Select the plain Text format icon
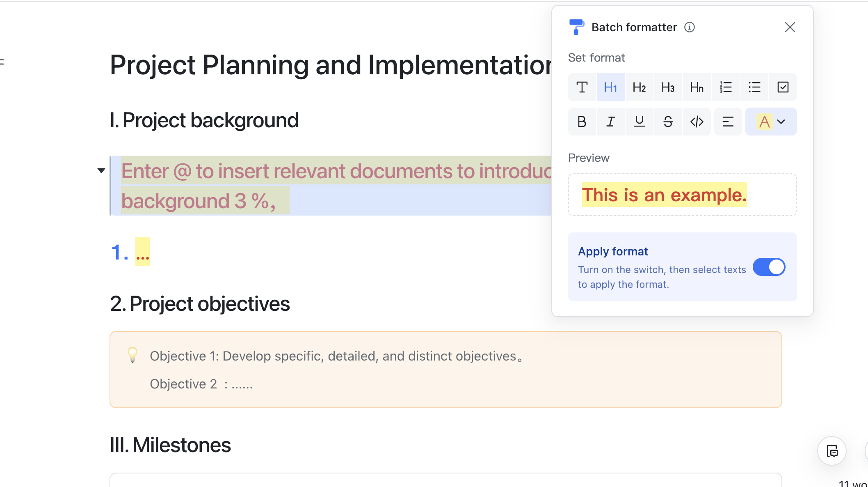 582,87
